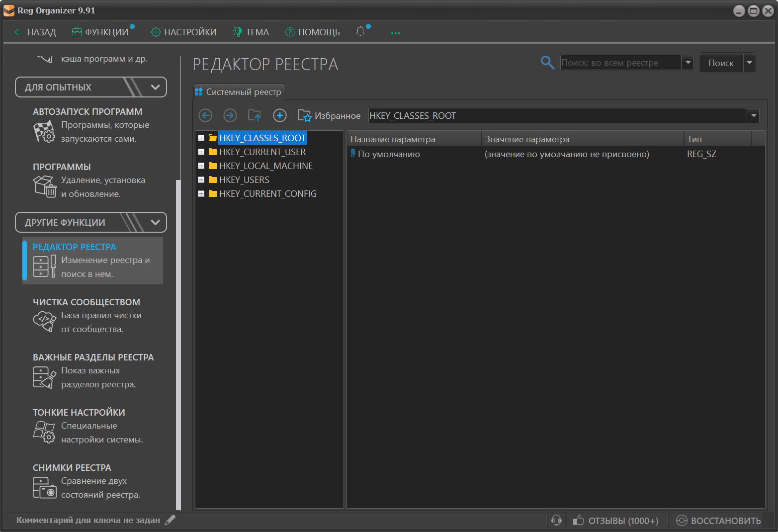Expand the HKEY_CLASSES_ROOT tree node
The image size is (778, 532).
tap(201, 138)
